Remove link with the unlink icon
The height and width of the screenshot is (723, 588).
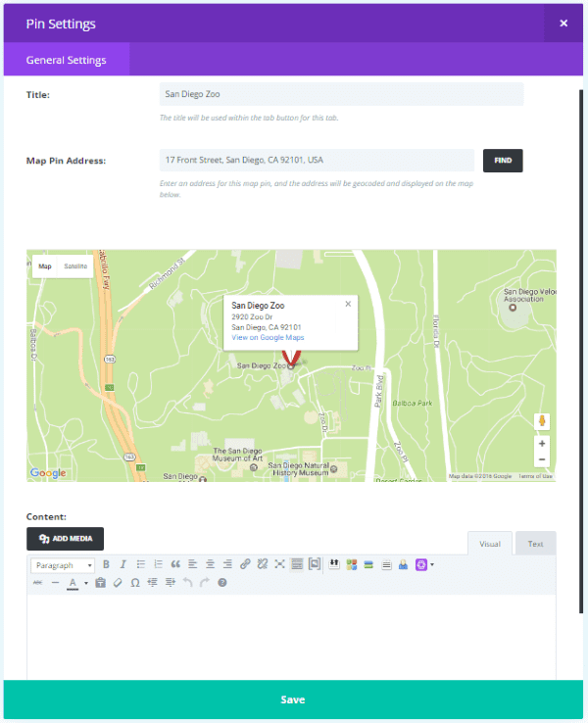[263, 564]
